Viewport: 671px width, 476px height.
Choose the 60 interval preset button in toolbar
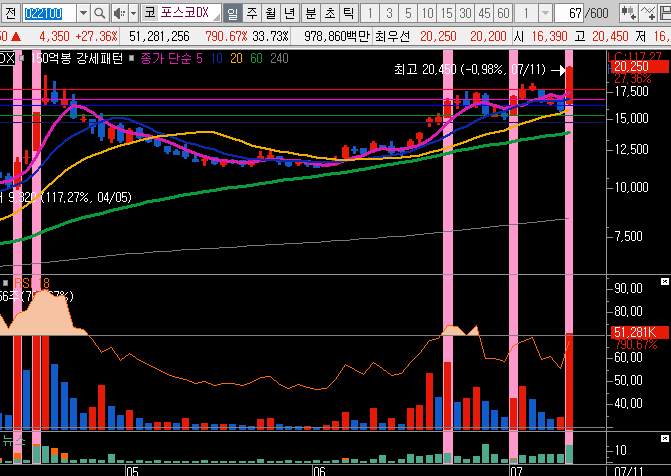pyautogui.click(x=503, y=13)
